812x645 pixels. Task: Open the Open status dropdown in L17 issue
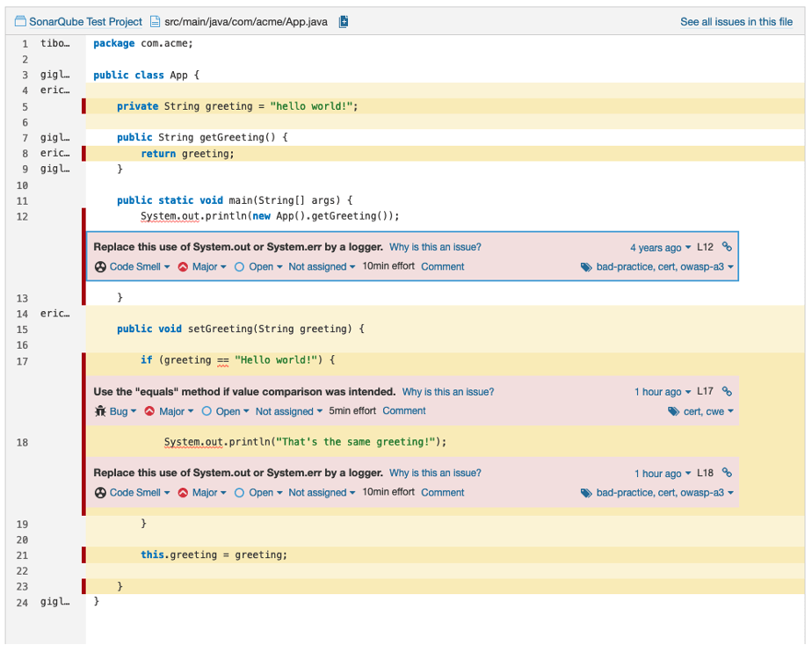233,411
